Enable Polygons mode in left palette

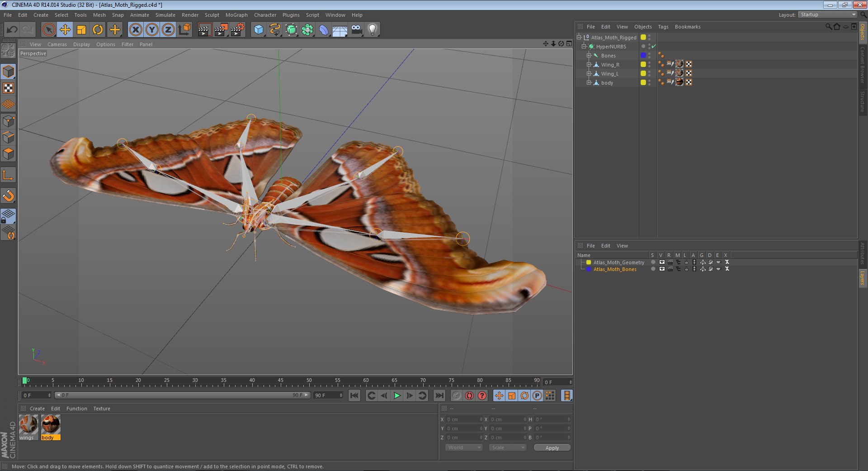[x=8, y=154]
